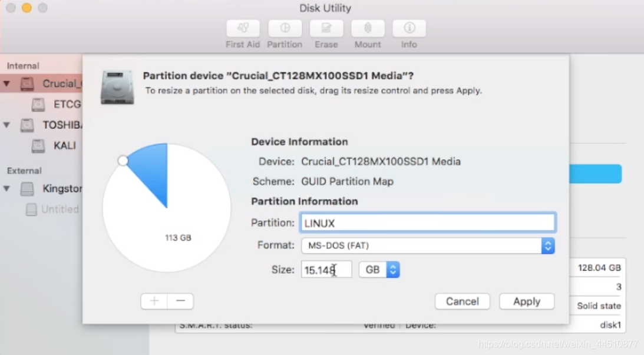Screen dimensions: 644x355
Task: Click the ETCG volume label
Action: (67, 104)
